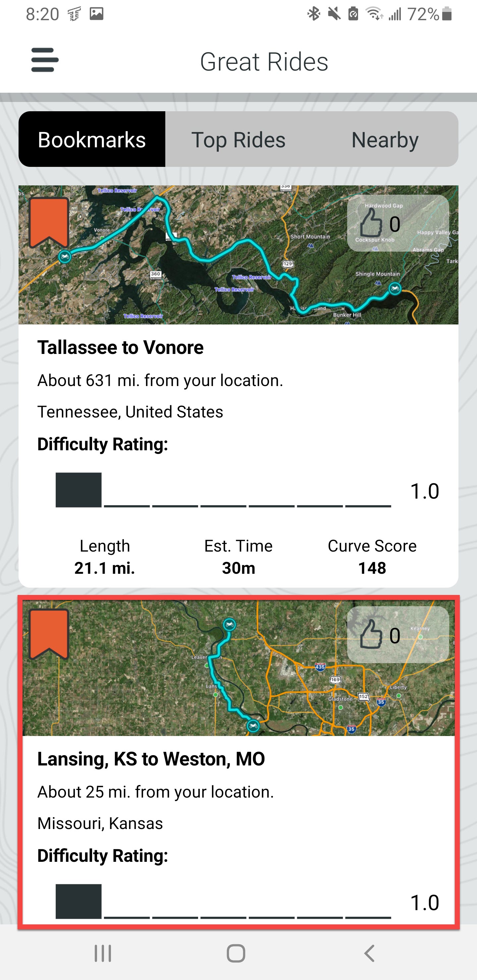The height and width of the screenshot is (980, 477).
Task: Tap the Android recent apps button
Action: (x=103, y=954)
